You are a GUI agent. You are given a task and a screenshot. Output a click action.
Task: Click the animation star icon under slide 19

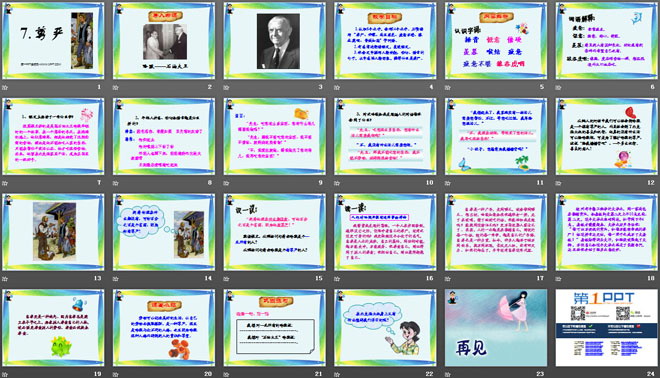pyautogui.click(x=5, y=374)
